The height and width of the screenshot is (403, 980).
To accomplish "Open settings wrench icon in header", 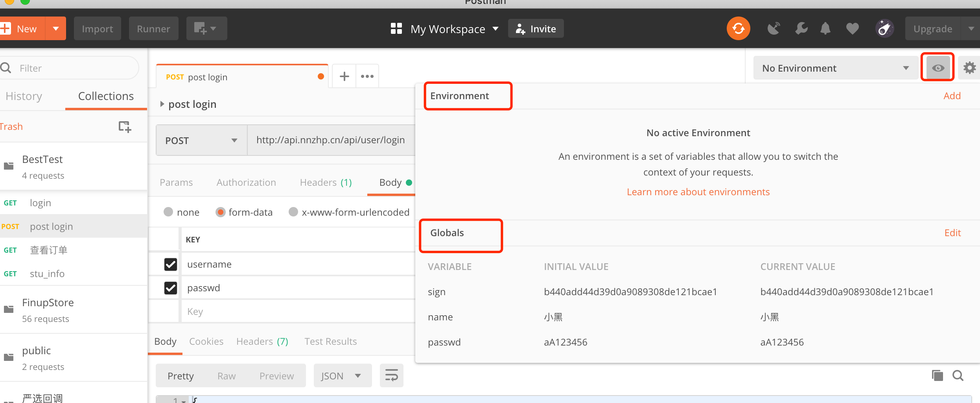I will (x=801, y=28).
